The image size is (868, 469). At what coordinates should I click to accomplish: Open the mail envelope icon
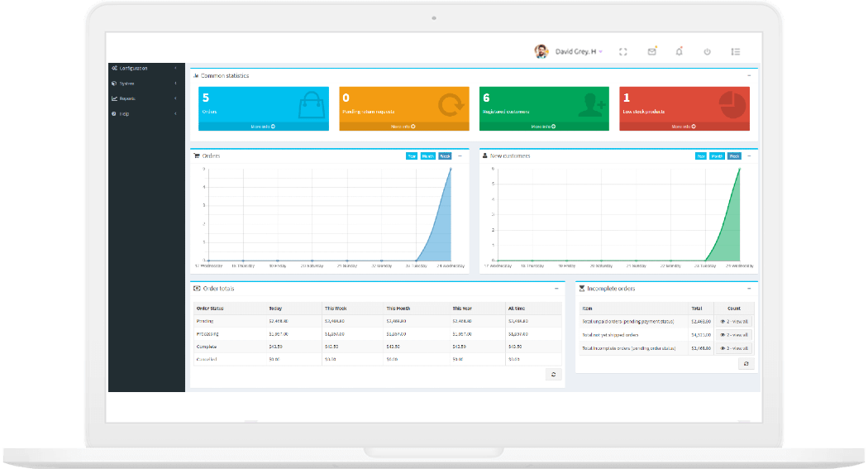tap(651, 51)
